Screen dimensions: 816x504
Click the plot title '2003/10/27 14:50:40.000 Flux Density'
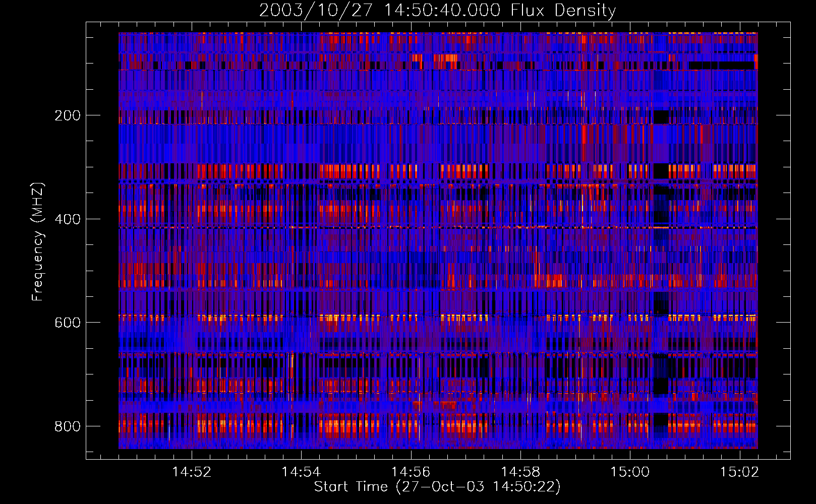pyautogui.click(x=437, y=11)
